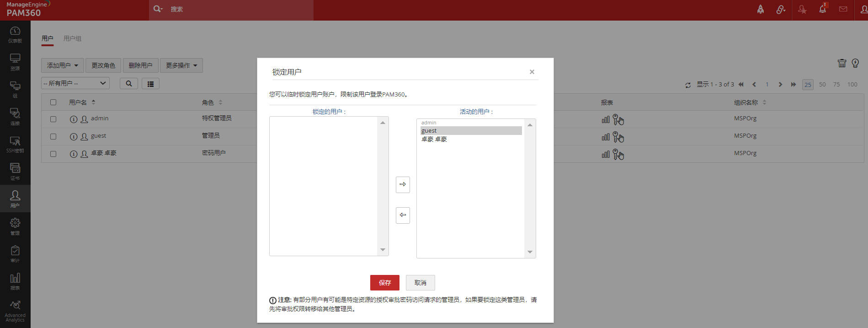Toggle the select-all users checkbox
This screenshot has height=328, width=868.
pos(53,102)
